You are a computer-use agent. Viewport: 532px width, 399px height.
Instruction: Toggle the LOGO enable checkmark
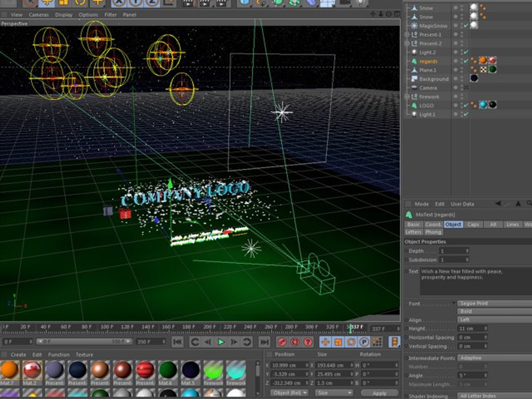point(466,106)
